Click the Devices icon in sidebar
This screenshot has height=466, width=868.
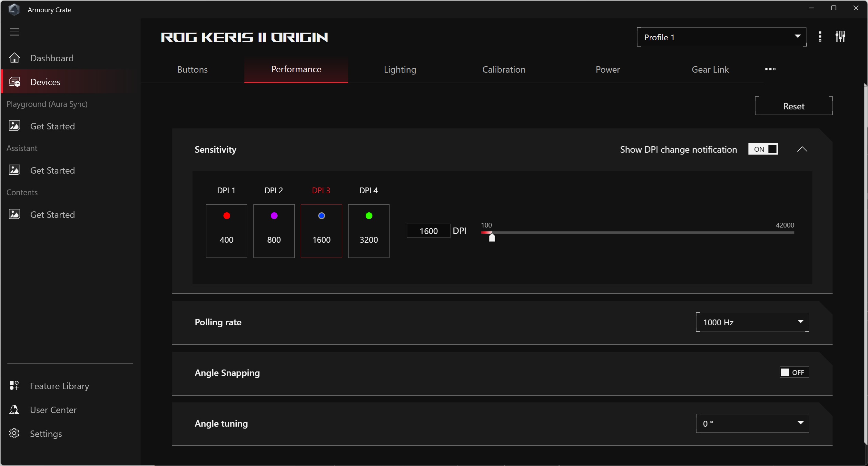[15, 82]
